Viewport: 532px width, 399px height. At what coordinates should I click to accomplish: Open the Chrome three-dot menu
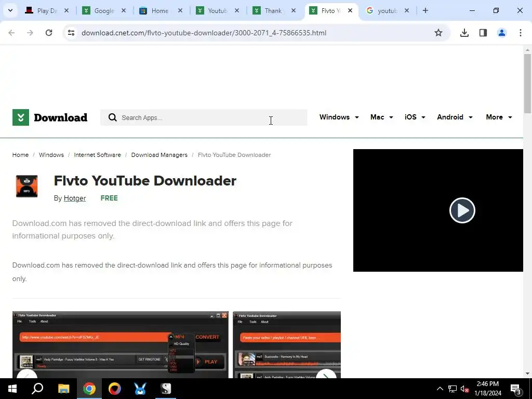coord(521,33)
